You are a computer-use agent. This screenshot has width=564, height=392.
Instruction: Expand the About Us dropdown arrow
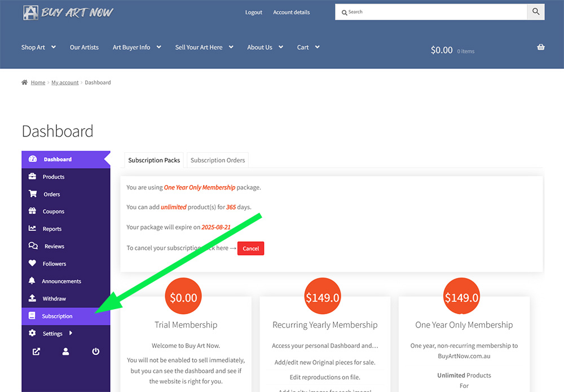coord(281,47)
